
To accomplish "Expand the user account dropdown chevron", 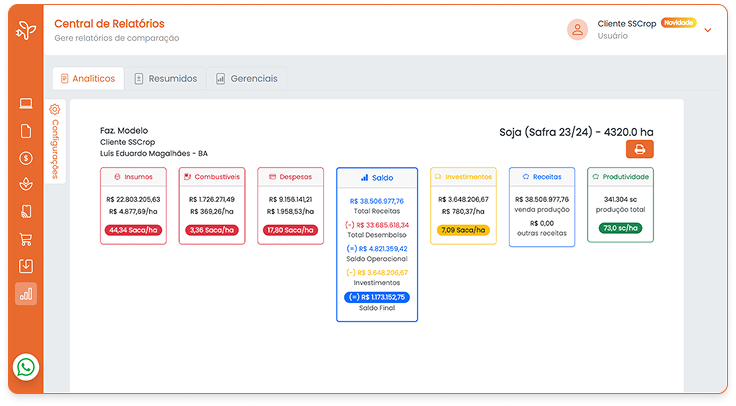I will pyautogui.click(x=708, y=30).
